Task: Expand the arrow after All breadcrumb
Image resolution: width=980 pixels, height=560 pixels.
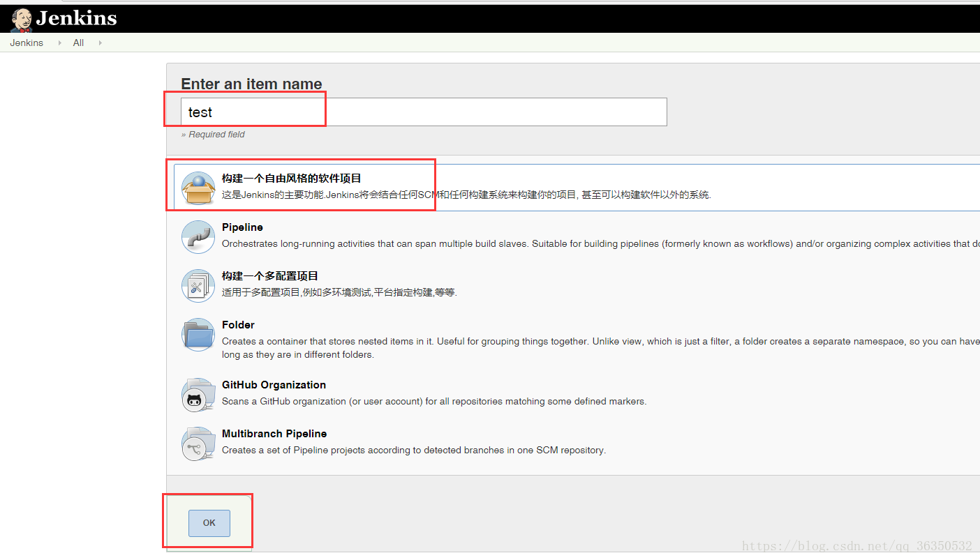Action: (100, 43)
